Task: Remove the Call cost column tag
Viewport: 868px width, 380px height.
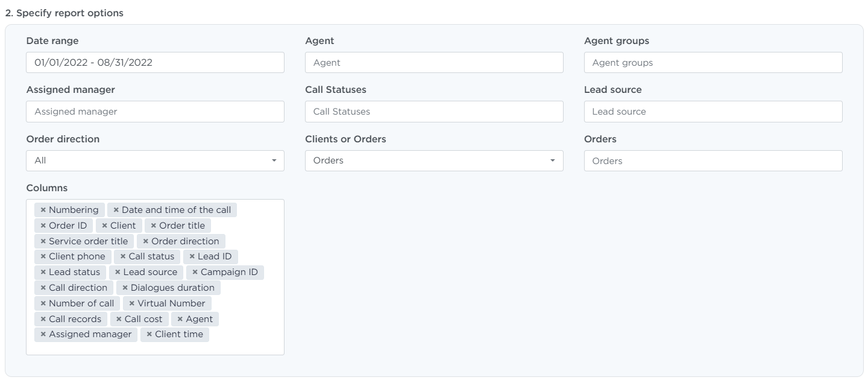Action: 119,319
